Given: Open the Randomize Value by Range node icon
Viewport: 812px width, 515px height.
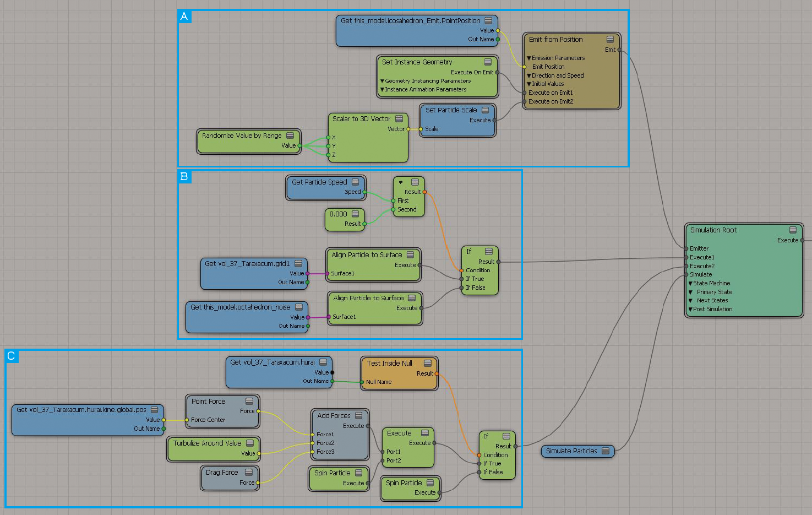Looking at the screenshot, I should [290, 135].
